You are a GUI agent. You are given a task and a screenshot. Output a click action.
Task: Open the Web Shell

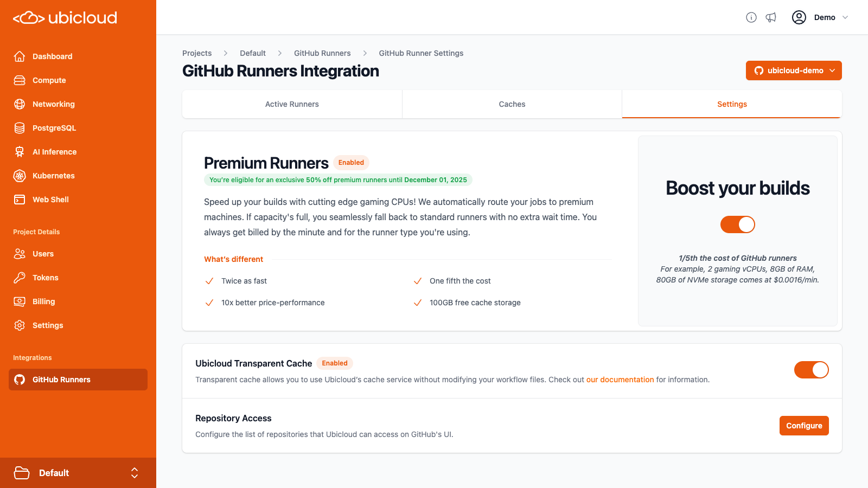click(50, 200)
